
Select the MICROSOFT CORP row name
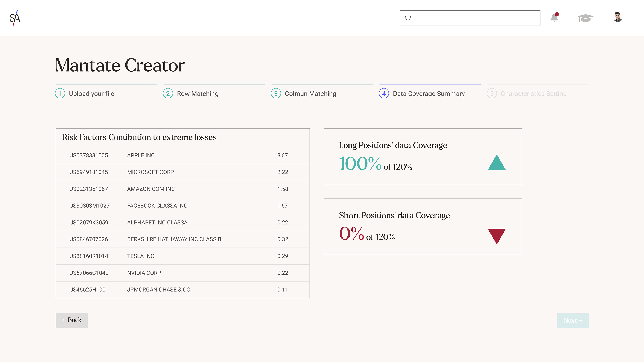[150, 172]
